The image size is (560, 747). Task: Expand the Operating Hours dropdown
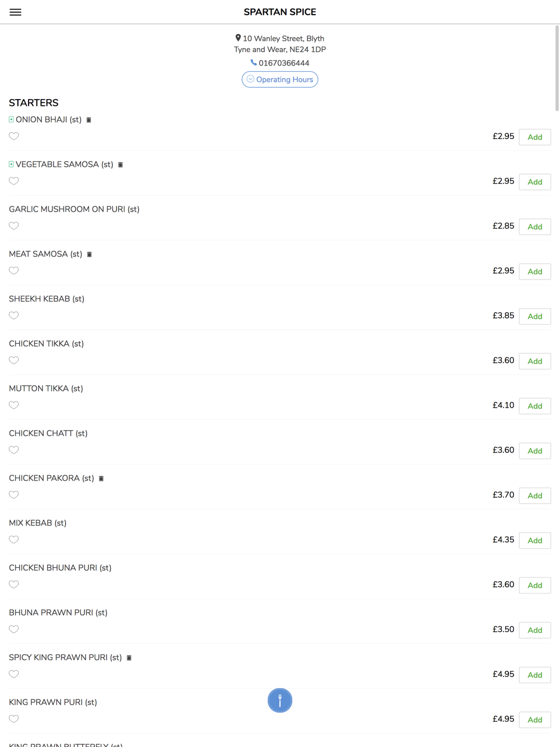coord(280,80)
